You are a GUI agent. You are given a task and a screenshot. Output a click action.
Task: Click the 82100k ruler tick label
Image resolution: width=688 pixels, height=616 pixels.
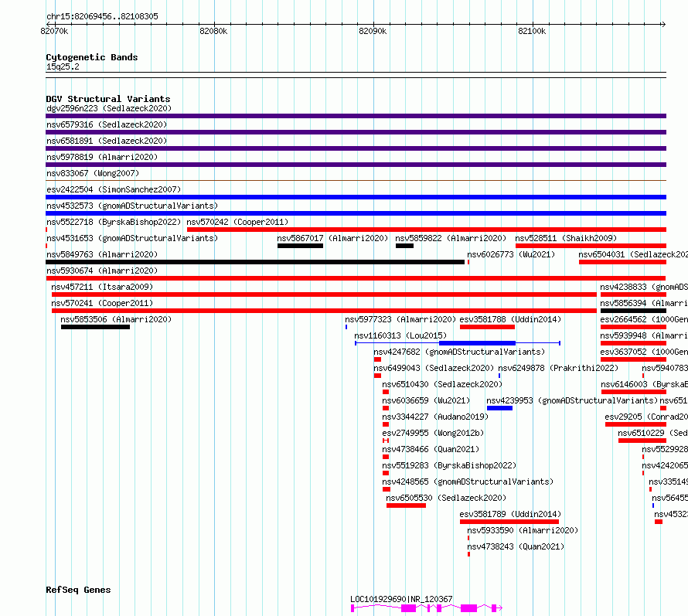(532, 31)
